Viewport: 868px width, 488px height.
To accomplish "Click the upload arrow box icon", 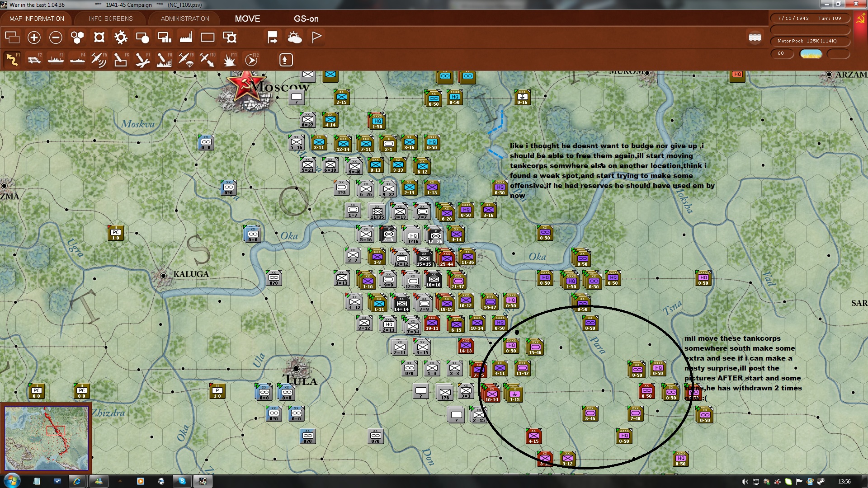I will tap(286, 60).
